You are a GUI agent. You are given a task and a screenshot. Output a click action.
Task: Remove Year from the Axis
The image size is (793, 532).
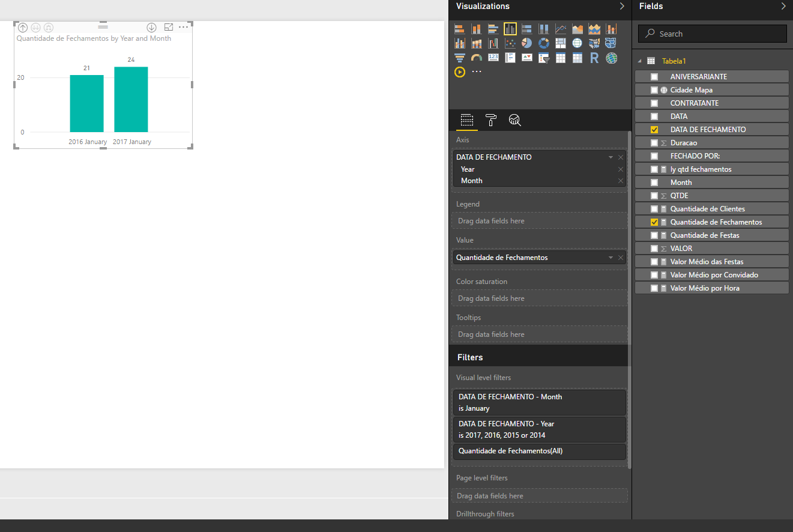621,169
